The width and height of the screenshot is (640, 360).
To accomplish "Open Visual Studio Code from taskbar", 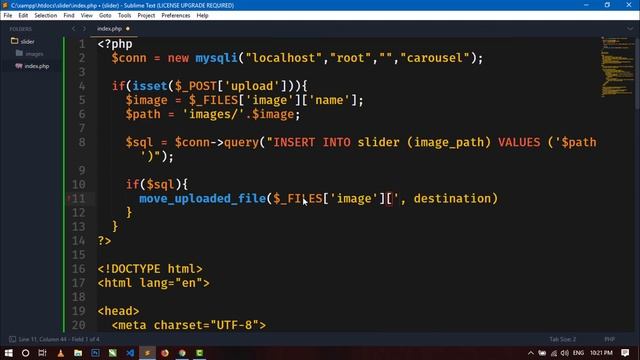I will (x=130, y=353).
